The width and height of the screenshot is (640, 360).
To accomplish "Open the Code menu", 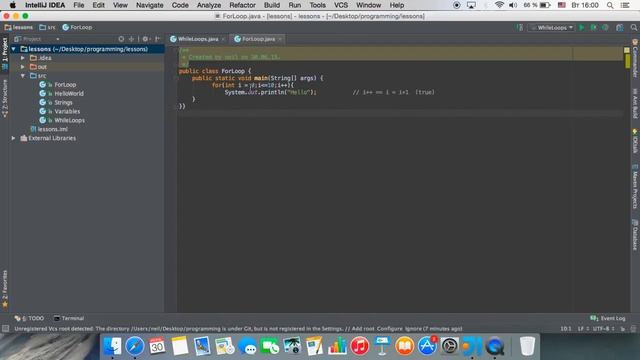I will pyautogui.click(x=180, y=5).
